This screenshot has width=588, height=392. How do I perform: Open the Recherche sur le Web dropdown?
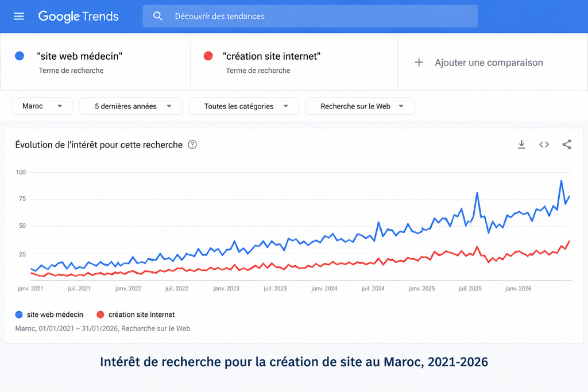[x=360, y=106]
